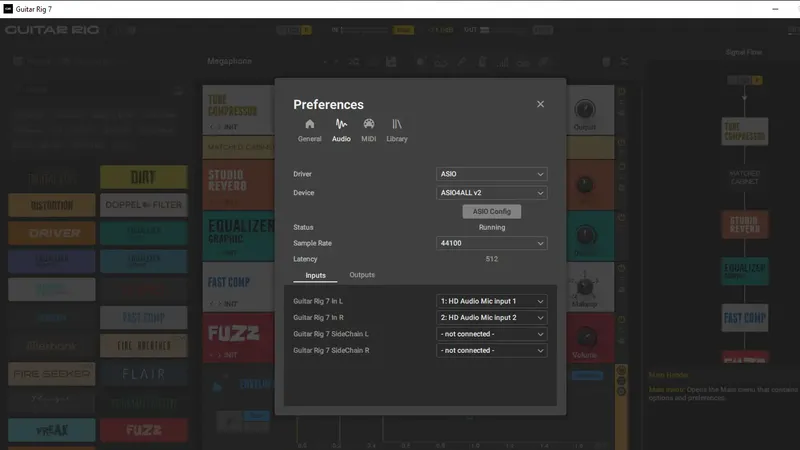Click the save preset icon in toolbar

(x=391, y=62)
